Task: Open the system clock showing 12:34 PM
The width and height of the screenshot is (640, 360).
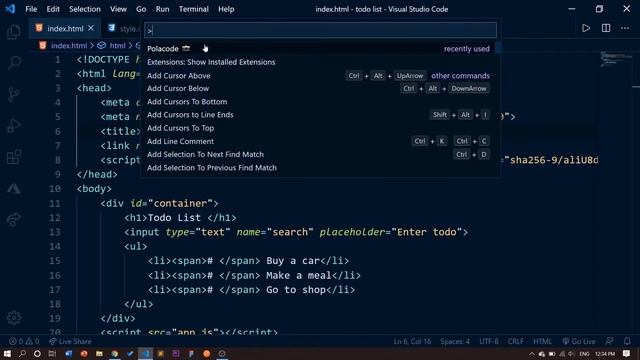Action: click(x=605, y=354)
